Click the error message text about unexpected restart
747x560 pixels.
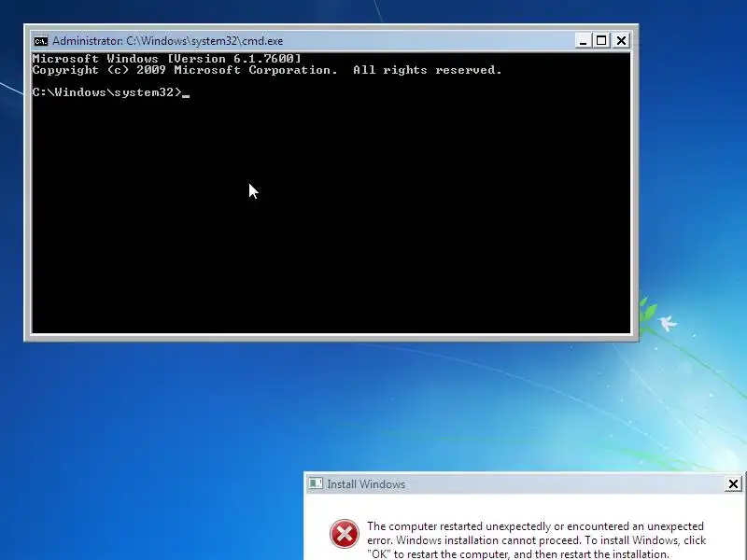pos(536,540)
